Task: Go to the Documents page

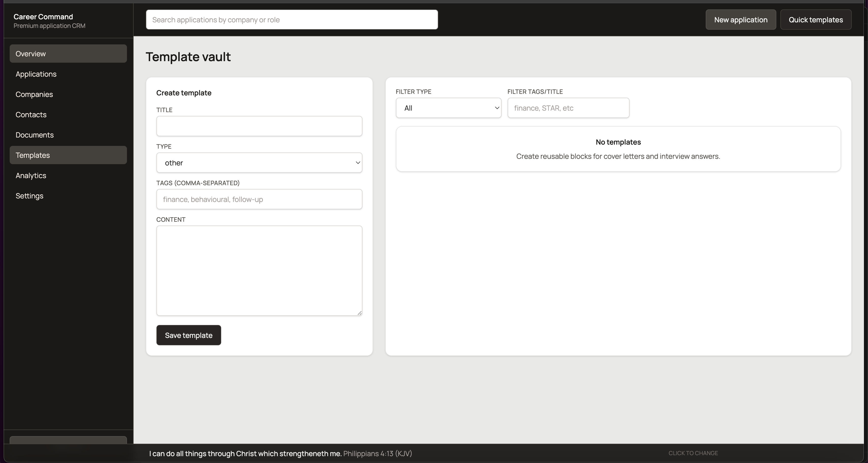Action: coord(35,135)
